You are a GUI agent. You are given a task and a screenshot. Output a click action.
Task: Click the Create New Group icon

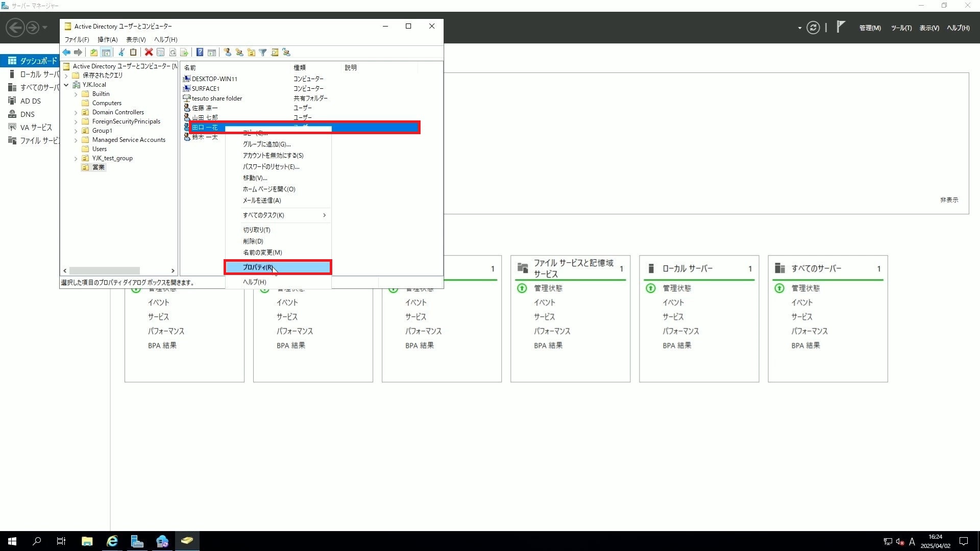tap(239, 53)
